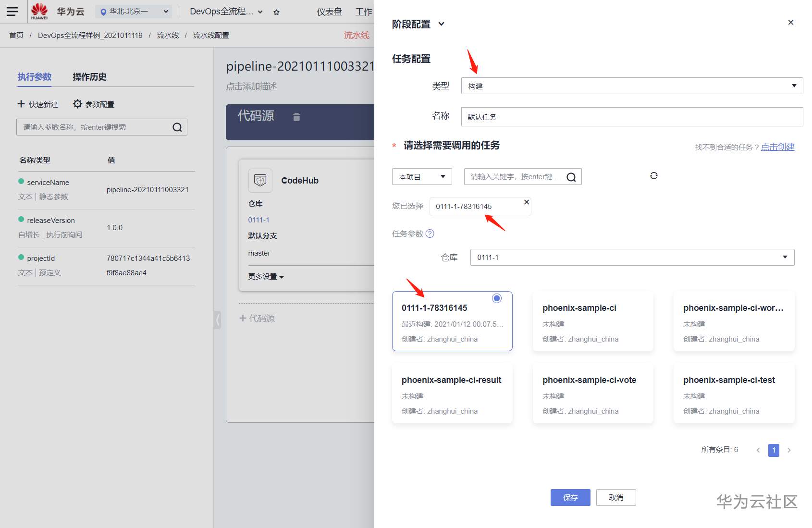Open the 0111-1 repository link
This screenshot has height=528, width=812.
pyautogui.click(x=258, y=220)
